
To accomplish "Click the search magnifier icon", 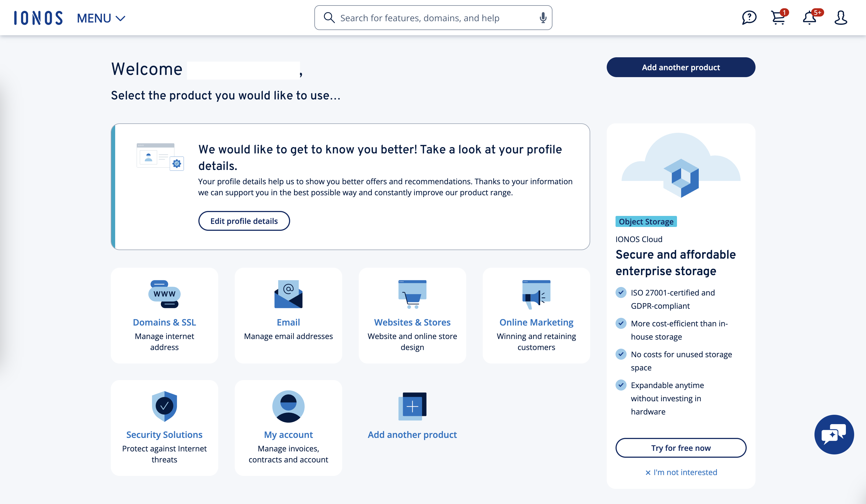I will pyautogui.click(x=329, y=18).
